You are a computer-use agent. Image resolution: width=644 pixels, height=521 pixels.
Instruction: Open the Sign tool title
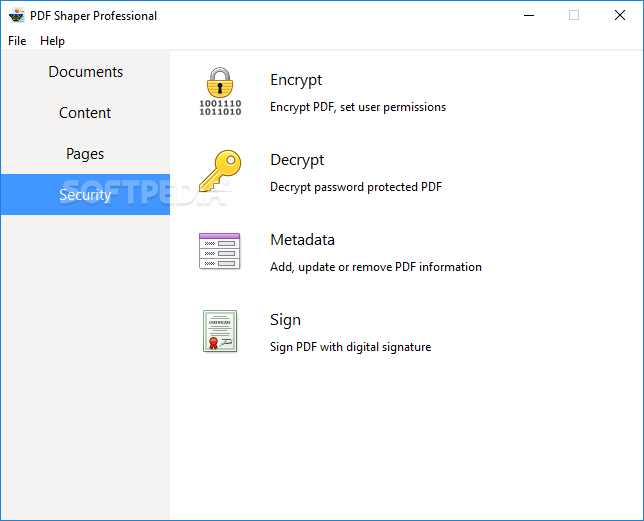pos(285,320)
